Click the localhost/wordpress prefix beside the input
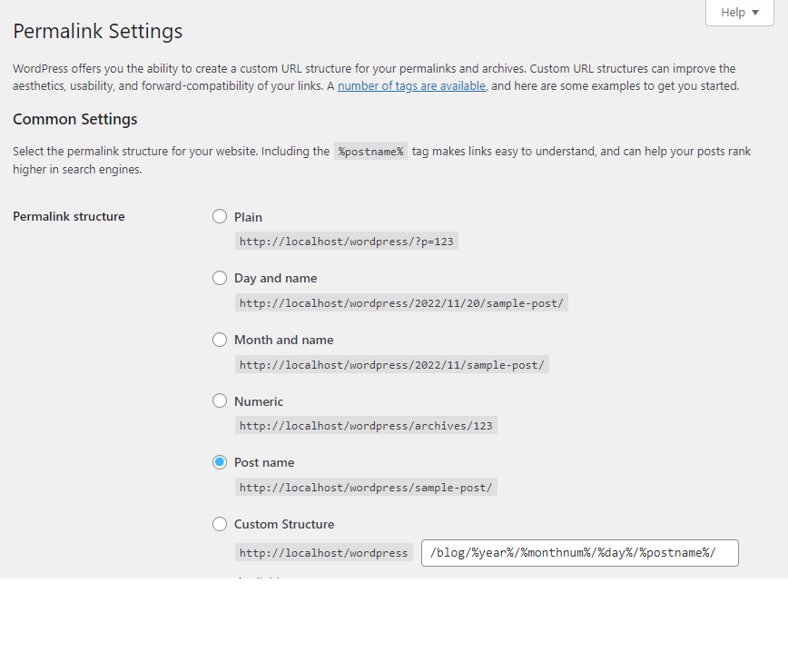788x672 pixels. 324,553
